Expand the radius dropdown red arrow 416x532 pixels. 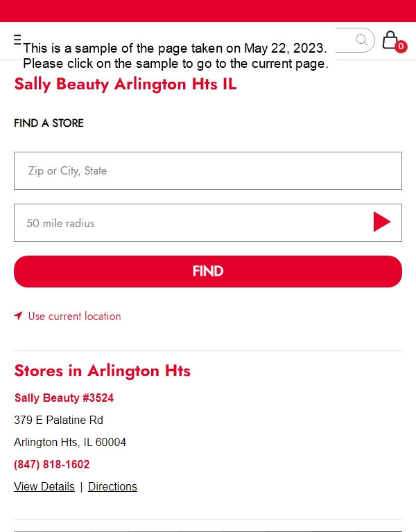pos(382,222)
